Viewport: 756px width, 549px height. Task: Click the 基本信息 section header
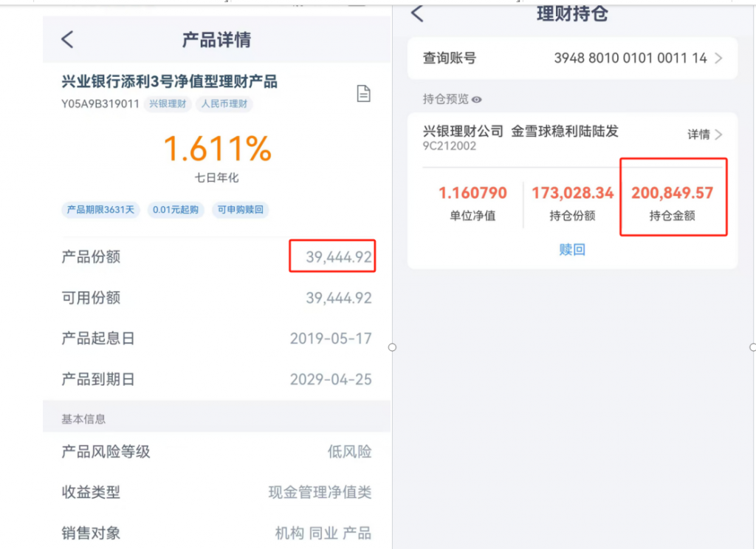(x=83, y=419)
